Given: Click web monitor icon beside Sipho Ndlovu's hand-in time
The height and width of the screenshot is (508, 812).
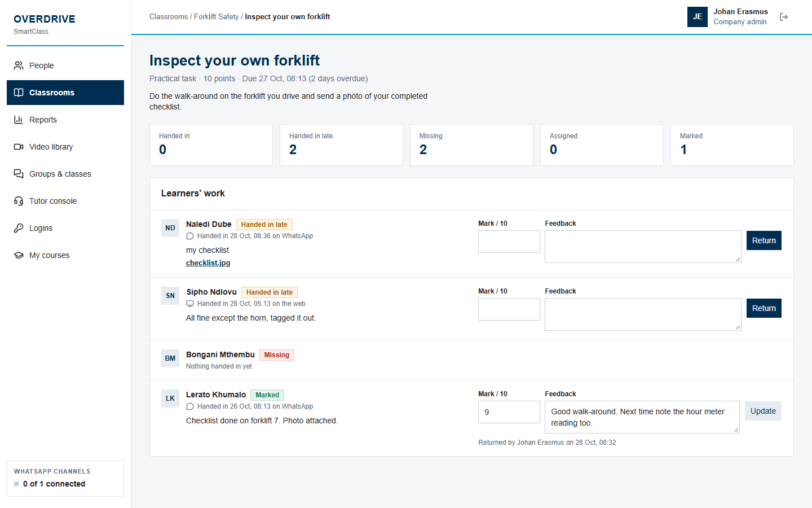Looking at the screenshot, I should pos(190,304).
